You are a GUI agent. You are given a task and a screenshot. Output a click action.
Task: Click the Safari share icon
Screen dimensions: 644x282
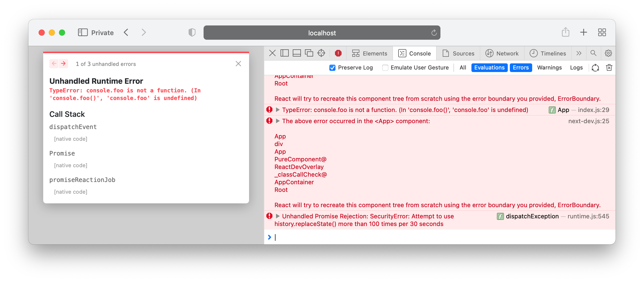(x=565, y=32)
